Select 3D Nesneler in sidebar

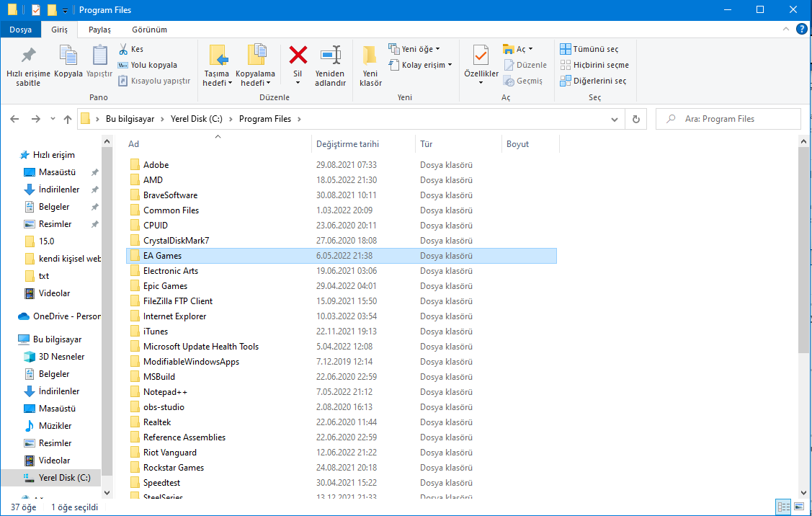[61, 357]
